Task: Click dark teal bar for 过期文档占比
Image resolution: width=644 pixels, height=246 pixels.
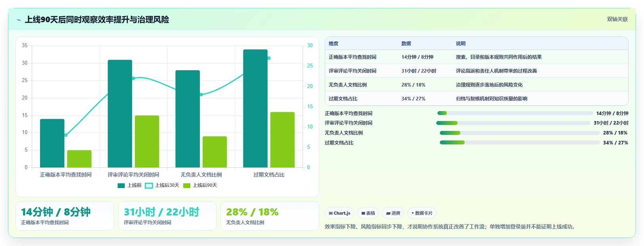Action: coord(255,108)
